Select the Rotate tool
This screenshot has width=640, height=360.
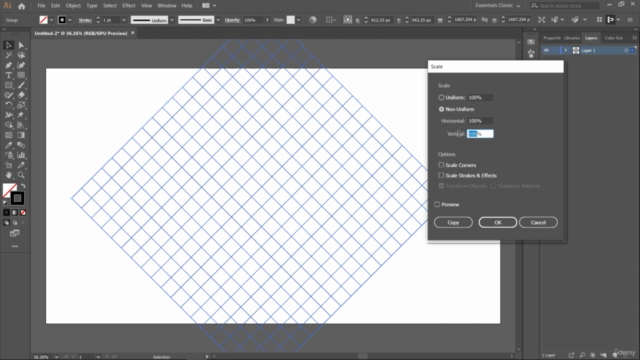coord(9,105)
